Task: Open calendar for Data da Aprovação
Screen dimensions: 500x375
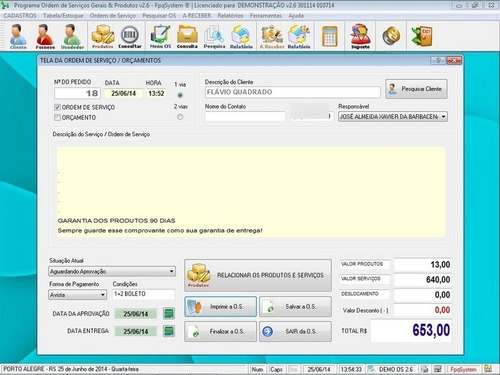Action: tap(169, 313)
